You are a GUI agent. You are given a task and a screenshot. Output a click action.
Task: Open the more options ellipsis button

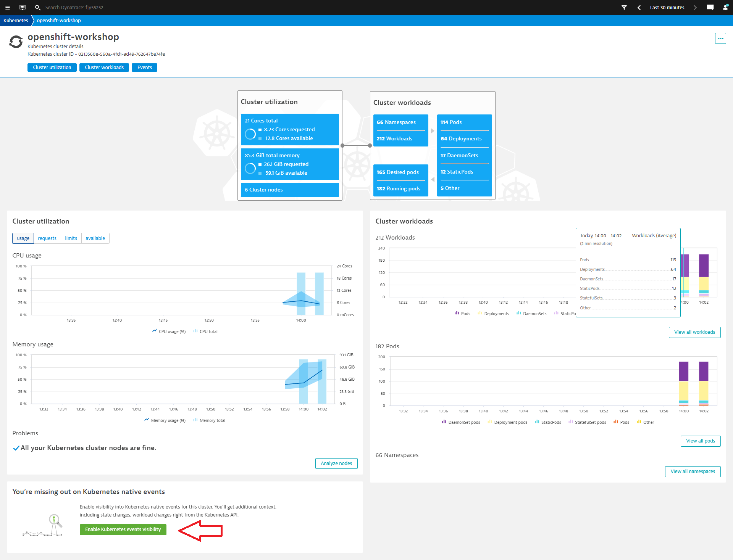(720, 39)
